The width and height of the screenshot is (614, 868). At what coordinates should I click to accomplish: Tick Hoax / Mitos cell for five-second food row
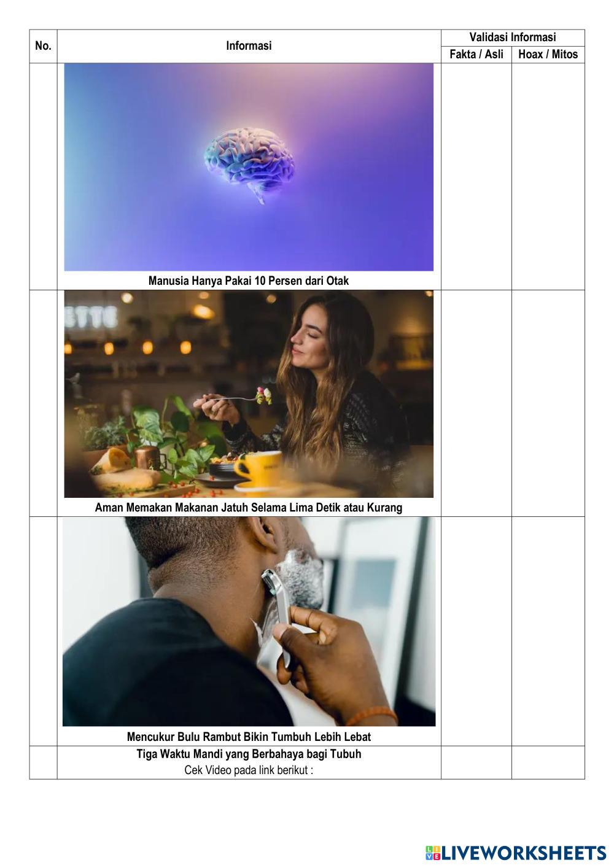pyautogui.click(x=548, y=403)
